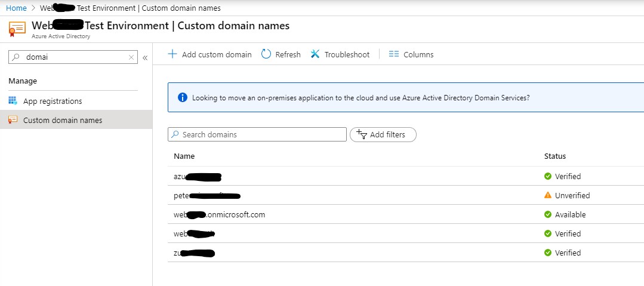The height and width of the screenshot is (286, 644).
Task: Click the Unverified status text
Action: 572,196
